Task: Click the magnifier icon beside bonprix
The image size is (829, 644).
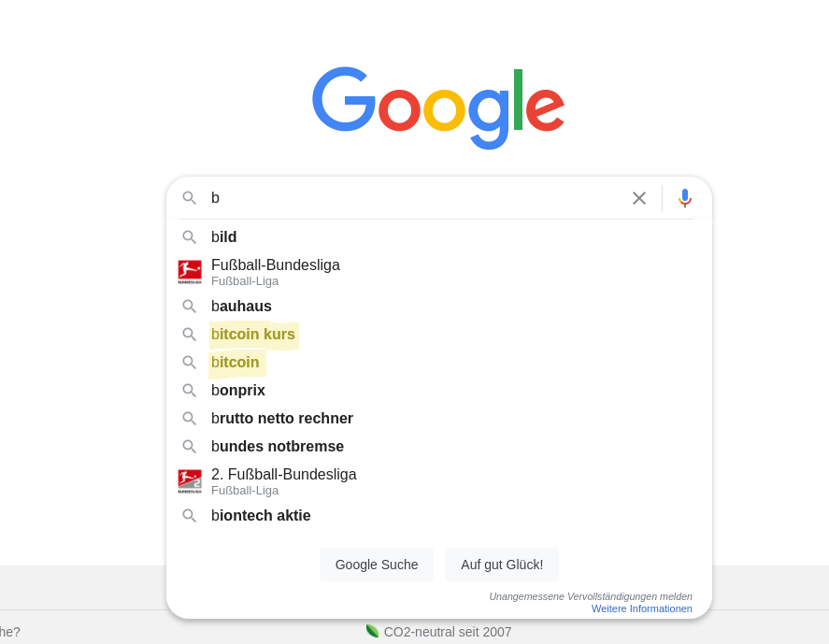Action: [x=190, y=390]
